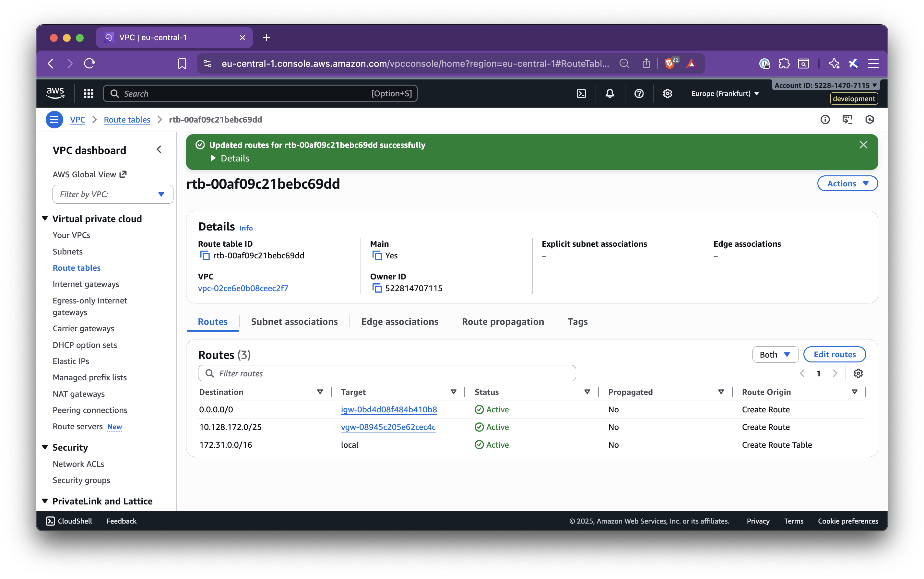This screenshot has height=579, width=924.
Task: Open the navigation hamburger menu next to VPC
Action: coord(54,119)
